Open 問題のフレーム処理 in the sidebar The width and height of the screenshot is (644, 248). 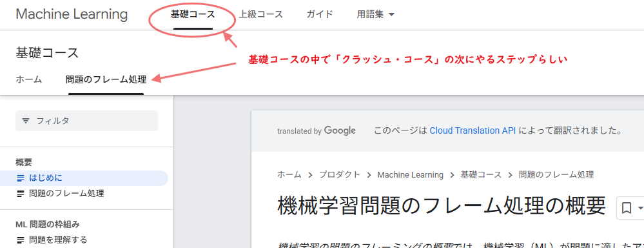pyautogui.click(x=66, y=193)
